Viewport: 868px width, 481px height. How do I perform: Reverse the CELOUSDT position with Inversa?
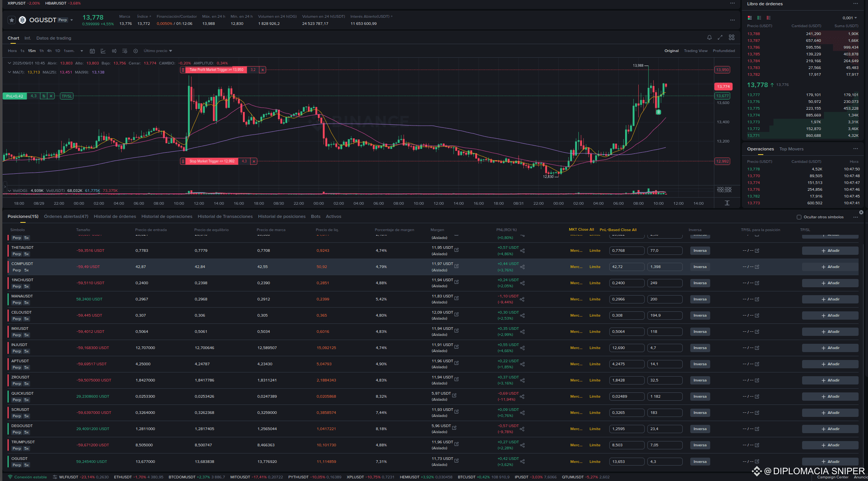tap(700, 316)
